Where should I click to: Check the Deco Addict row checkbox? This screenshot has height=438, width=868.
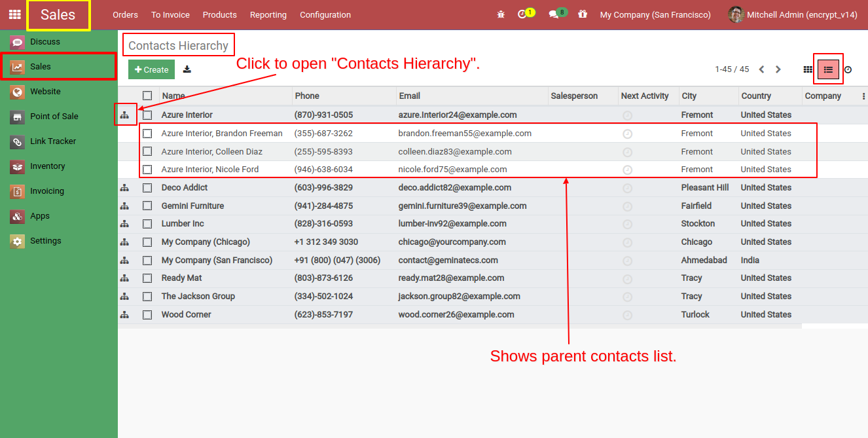point(147,187)
